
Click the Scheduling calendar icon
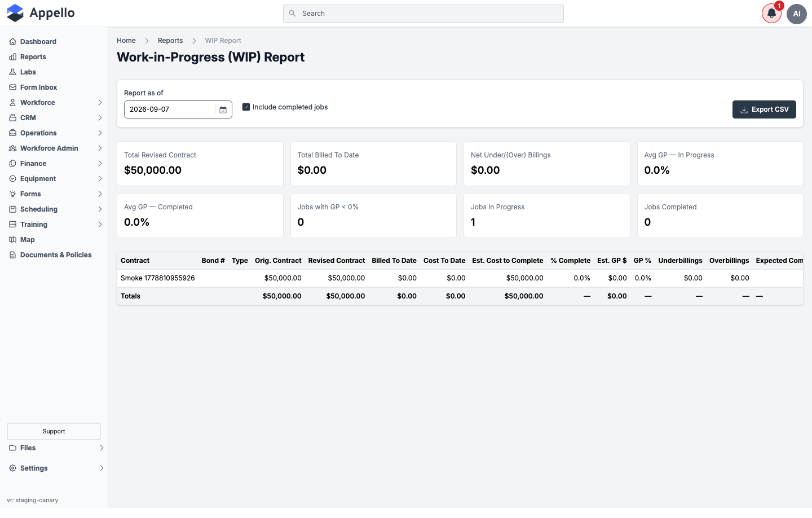pyautogui.click(x=12, y=209)
